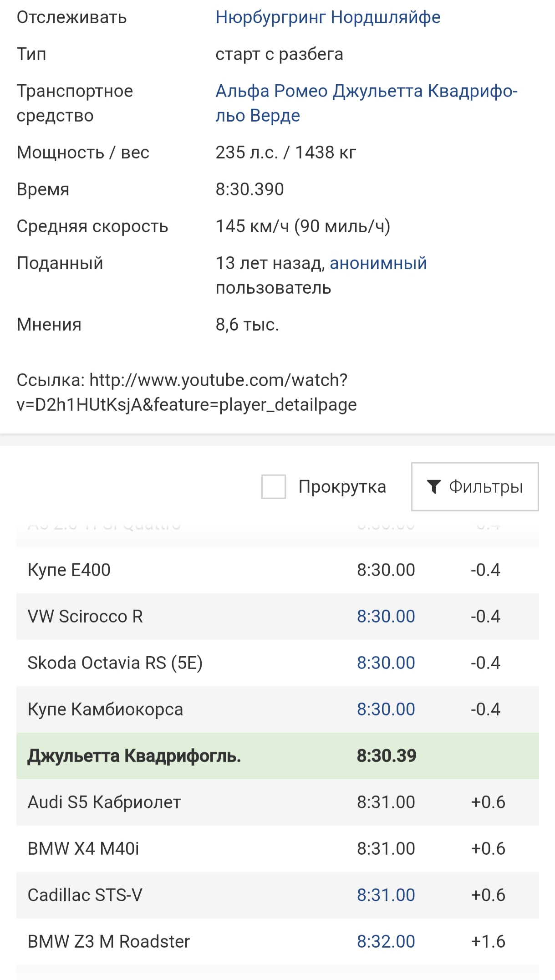The image size is (555, 980).
Task: Click the Прокрутка label text
Action: pos(342,486)
